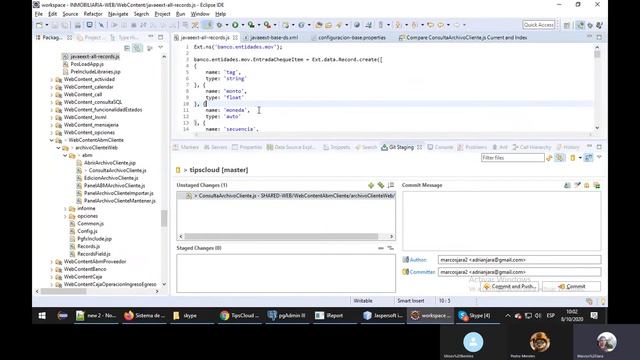Click the Open Perspective icon
Screen dimensions: 640x360
coord(567,25)
